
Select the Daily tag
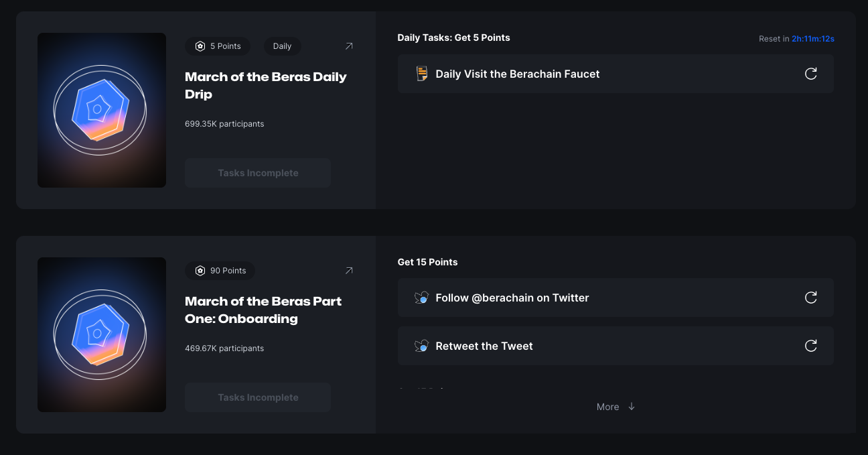point(282,46)
